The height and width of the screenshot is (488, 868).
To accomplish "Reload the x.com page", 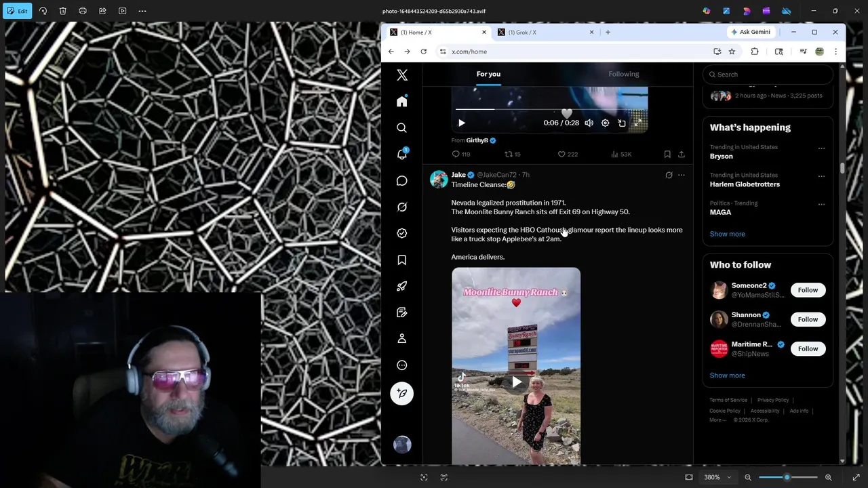I will [x=423, y=52].
